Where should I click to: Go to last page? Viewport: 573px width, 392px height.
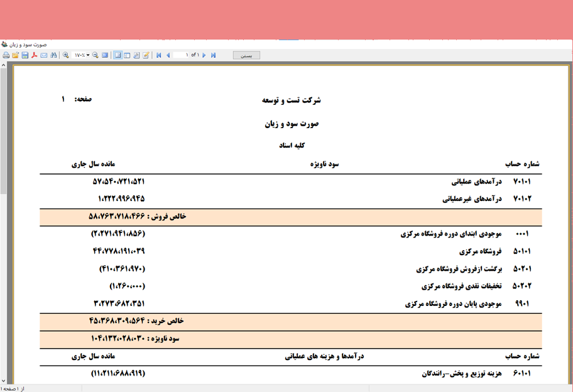pyautogui.click(x=214, y=55)
